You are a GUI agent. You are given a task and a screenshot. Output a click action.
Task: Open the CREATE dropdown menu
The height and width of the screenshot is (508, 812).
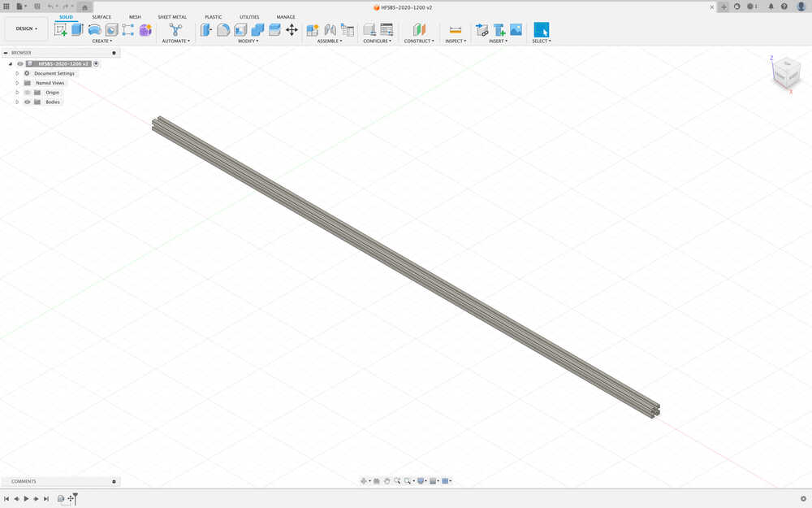[102, 41]
